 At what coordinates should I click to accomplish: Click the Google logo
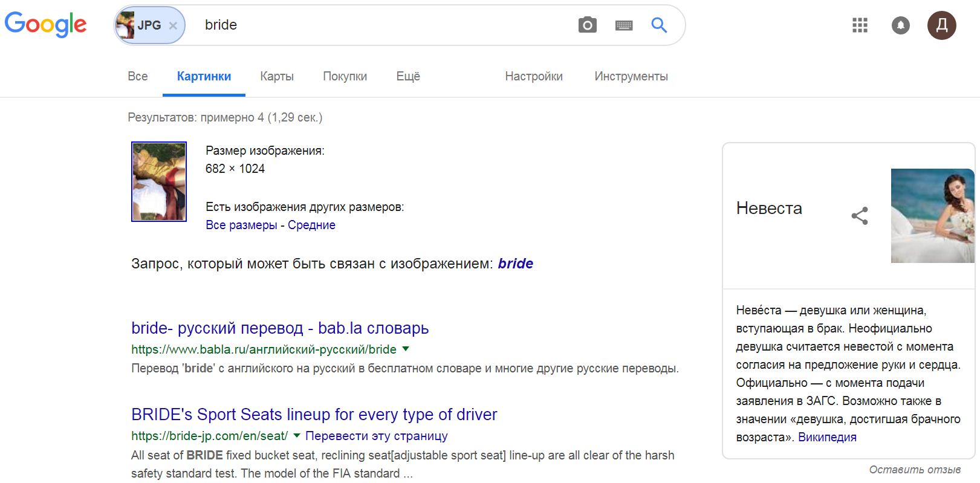tap(46, 25)
